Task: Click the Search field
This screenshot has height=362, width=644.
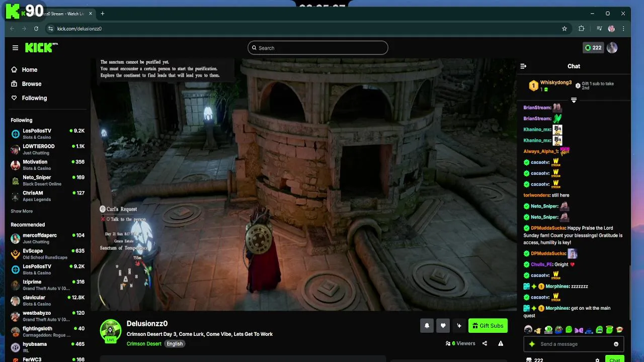Action: click(x=317, y=48)
